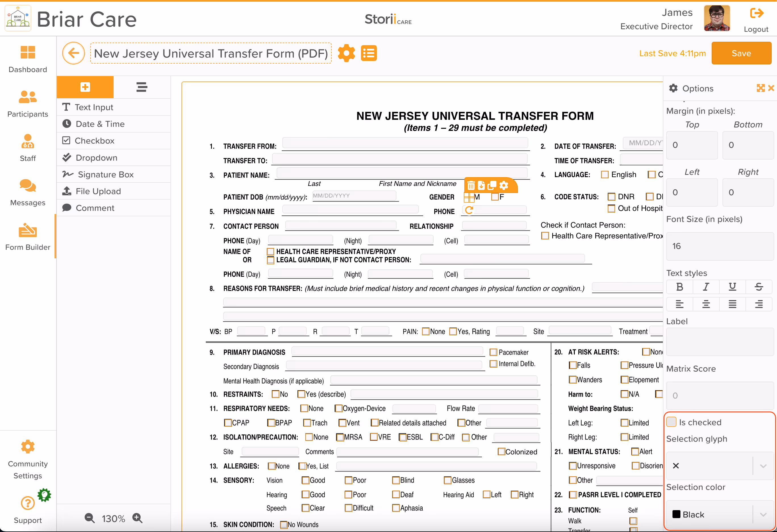Click the orange rotate arrow icon near Phone
777x532 pixels.
pyautogui.click(x=469, y=210)
